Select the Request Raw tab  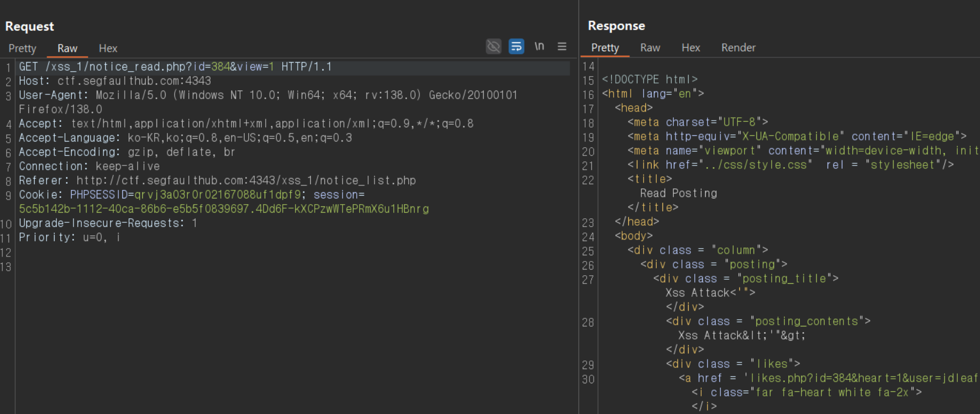pos(67,48)
